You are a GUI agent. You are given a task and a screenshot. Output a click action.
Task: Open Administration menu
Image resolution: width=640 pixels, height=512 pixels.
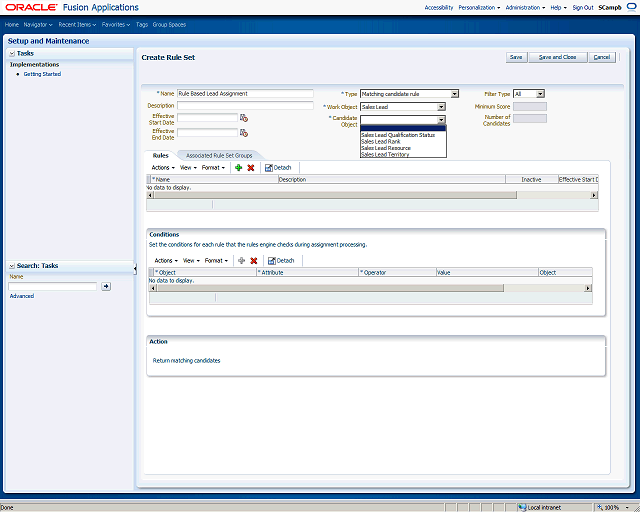tap(525, 7)
